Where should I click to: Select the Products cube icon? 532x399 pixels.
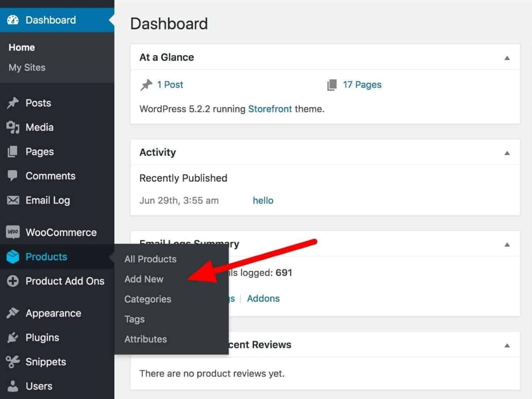pos(13,256)
